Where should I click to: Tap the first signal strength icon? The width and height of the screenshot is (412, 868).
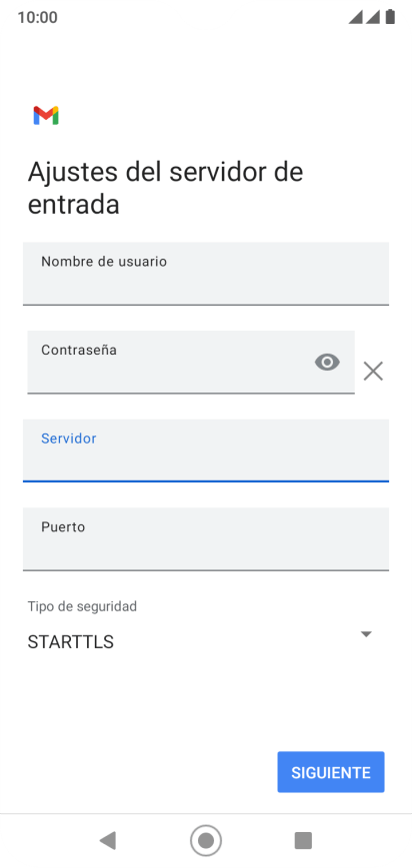pyautogui.click(x=355, y=17)
